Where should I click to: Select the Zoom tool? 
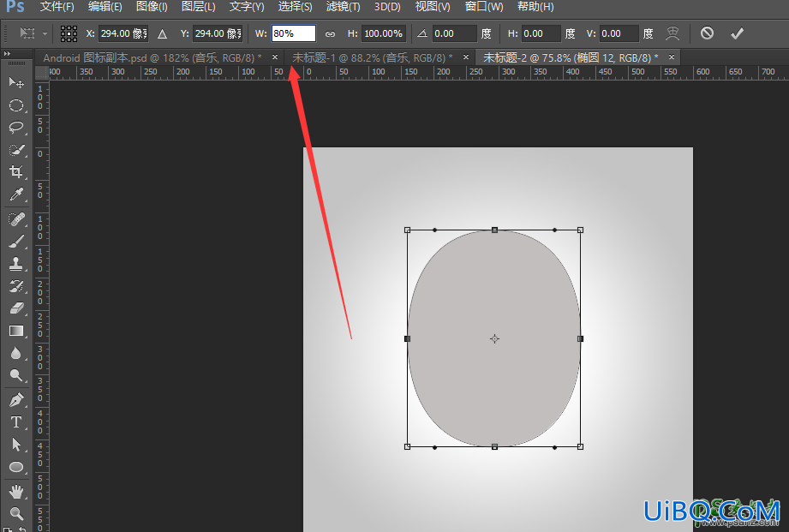coord(16,513)
